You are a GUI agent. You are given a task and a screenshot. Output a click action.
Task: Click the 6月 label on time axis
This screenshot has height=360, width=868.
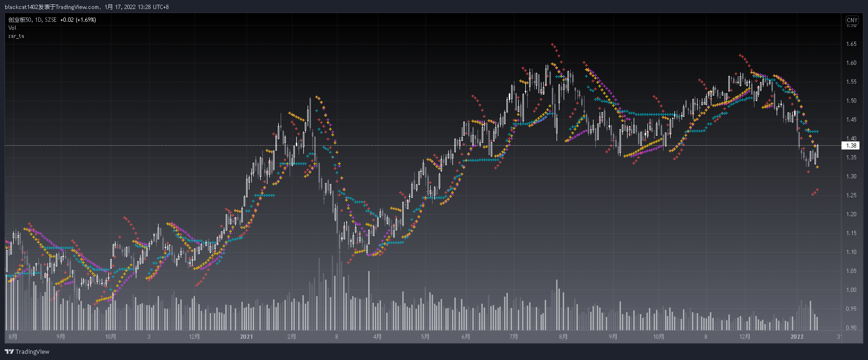click(x=466, y=337)
